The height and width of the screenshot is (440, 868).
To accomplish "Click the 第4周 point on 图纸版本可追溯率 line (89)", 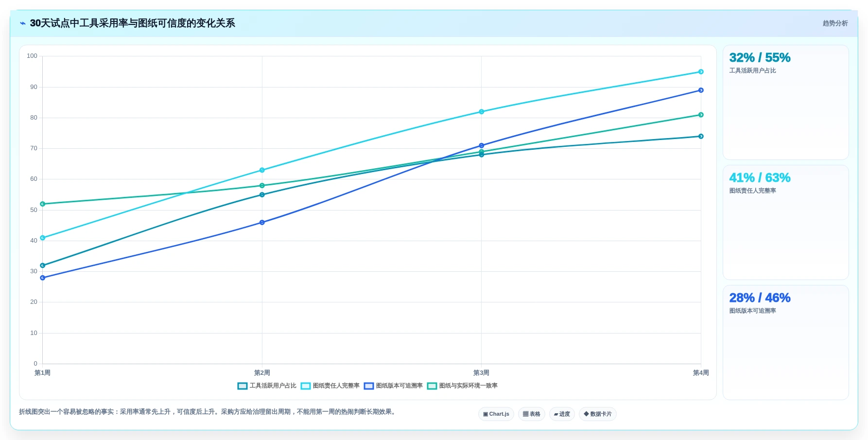I will [701, 90].
